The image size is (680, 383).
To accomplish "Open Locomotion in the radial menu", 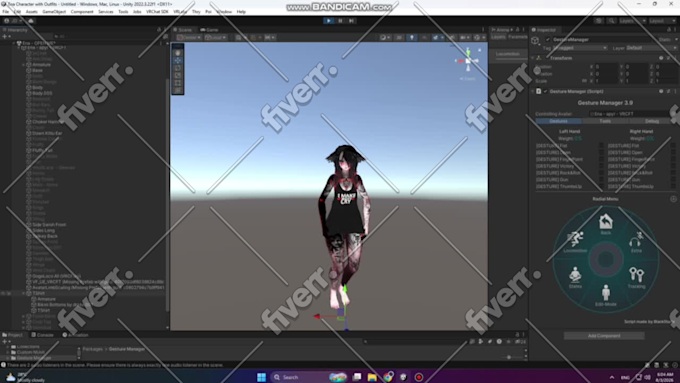I will pos(575,242).
